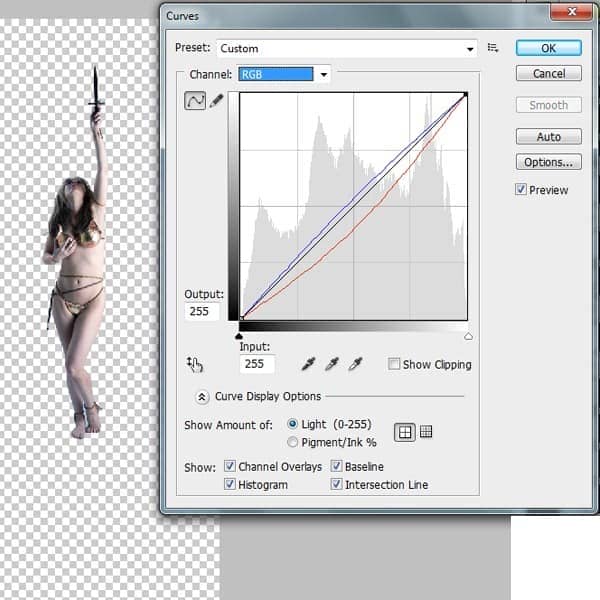Uncheck Intersection Line
600x600 pixels.
click(x=336, y=484)
